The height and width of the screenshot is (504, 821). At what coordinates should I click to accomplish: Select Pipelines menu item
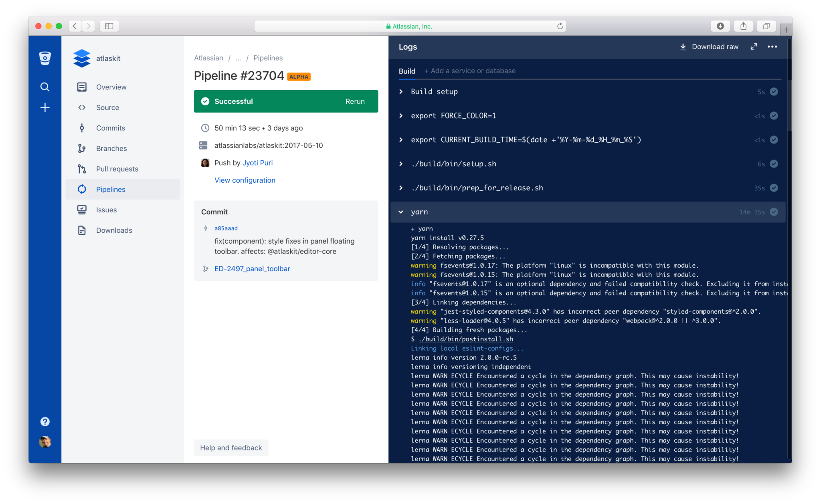[123, 189]
